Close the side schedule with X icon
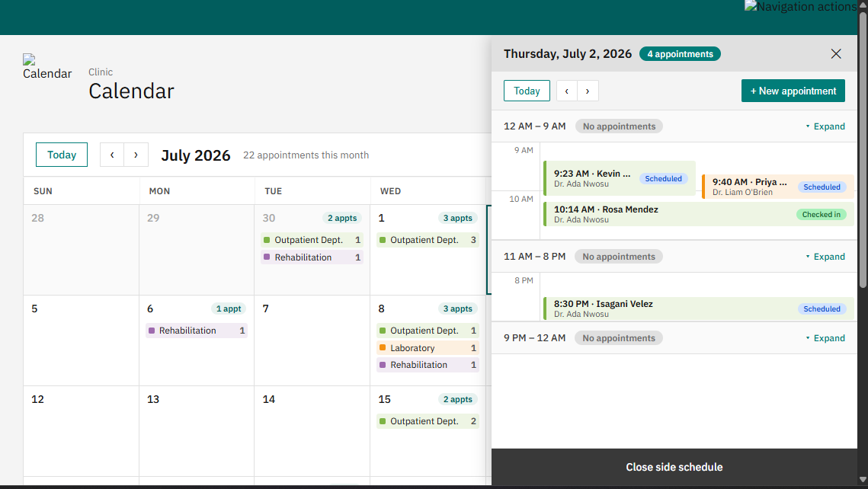Viewport: 868px width, 489px height. pyautogui.click(x=836, y=53)
